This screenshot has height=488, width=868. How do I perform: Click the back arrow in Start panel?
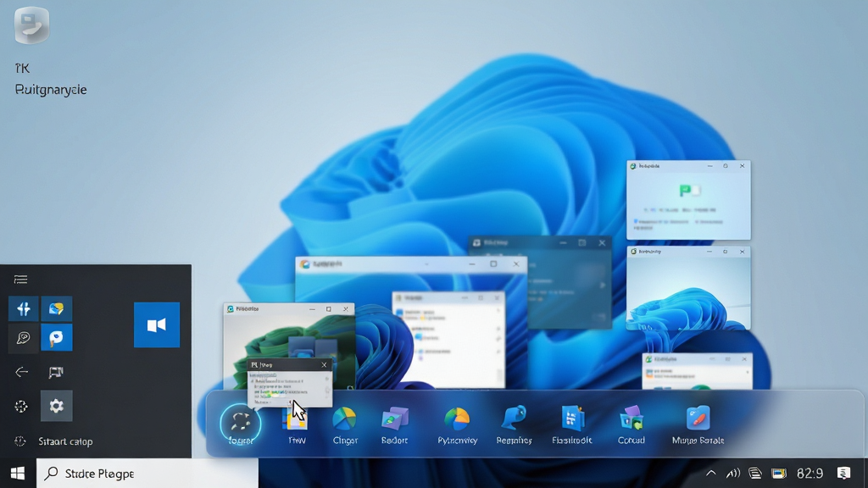click(x=21, y=372)
